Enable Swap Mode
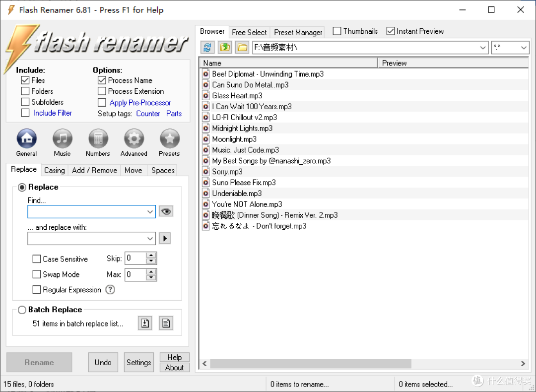 click(37, 274)
